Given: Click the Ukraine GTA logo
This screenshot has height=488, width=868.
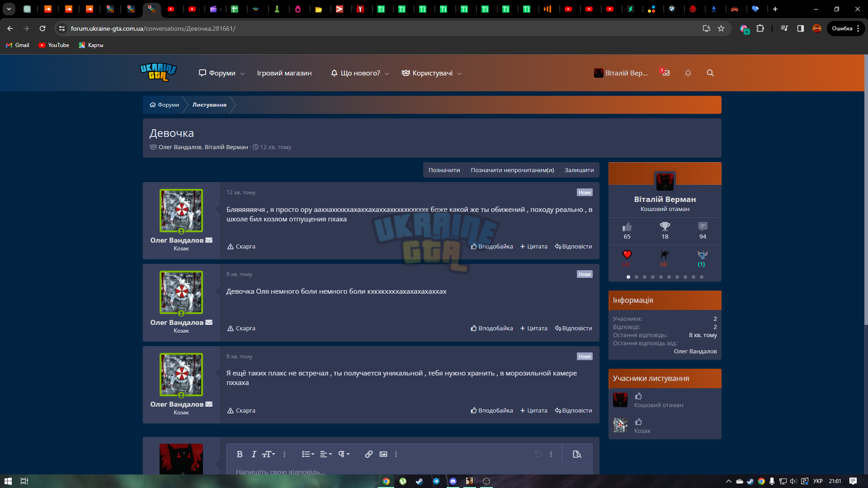Looking at the screenshot, I should tap(158, 72).
